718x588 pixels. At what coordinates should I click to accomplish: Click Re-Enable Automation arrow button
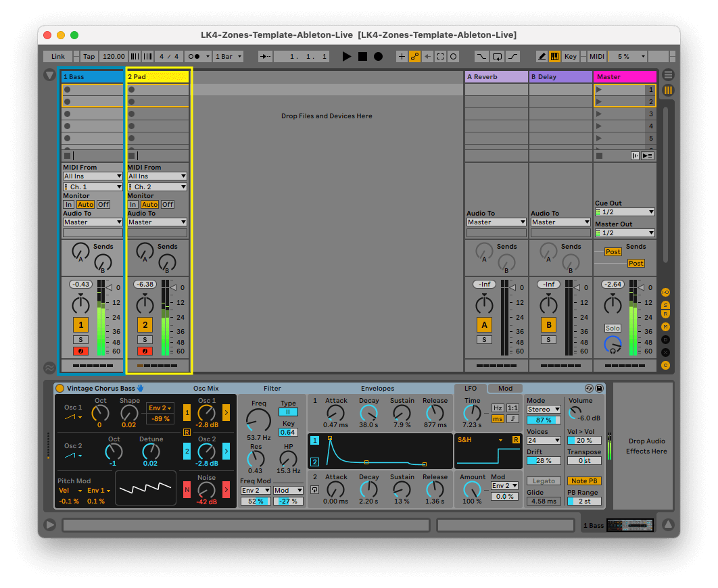[427, 56]
